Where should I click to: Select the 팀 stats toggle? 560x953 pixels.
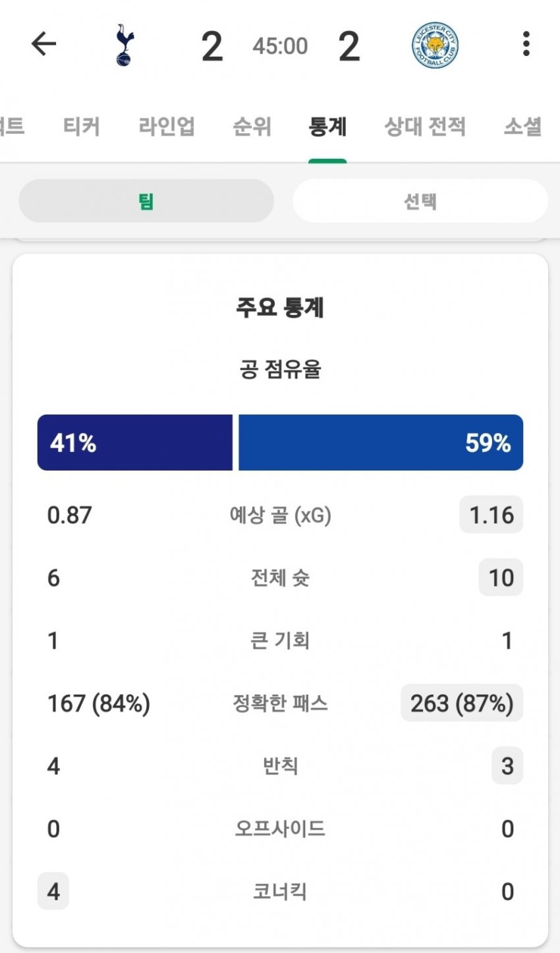[x=146, y=201]
